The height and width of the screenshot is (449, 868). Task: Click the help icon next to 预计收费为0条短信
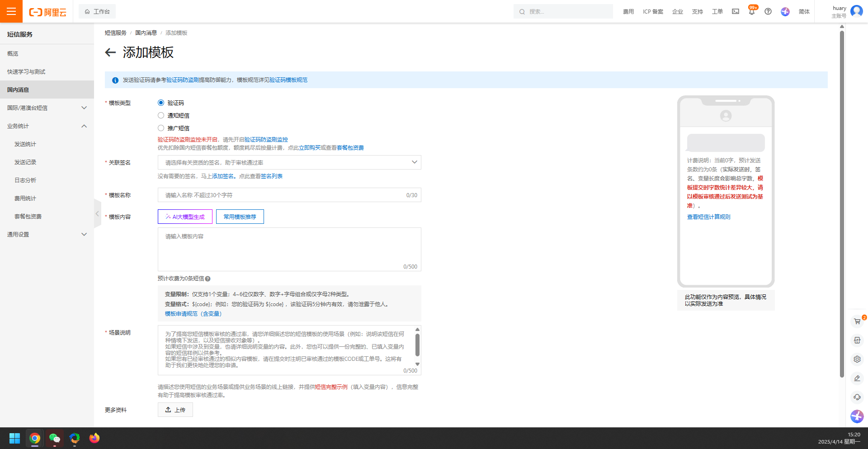tap(208, 279)
